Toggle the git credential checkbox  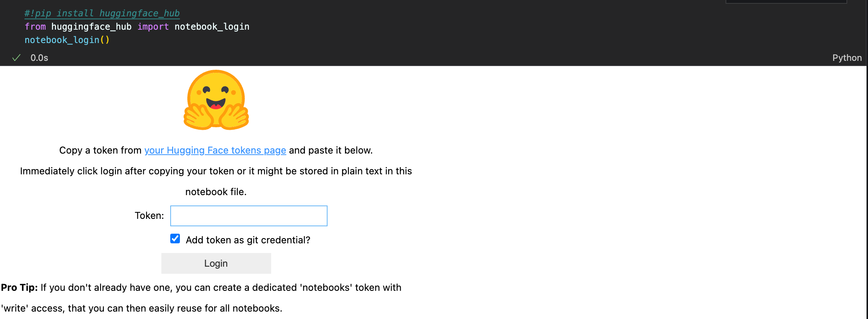point(175,239)
